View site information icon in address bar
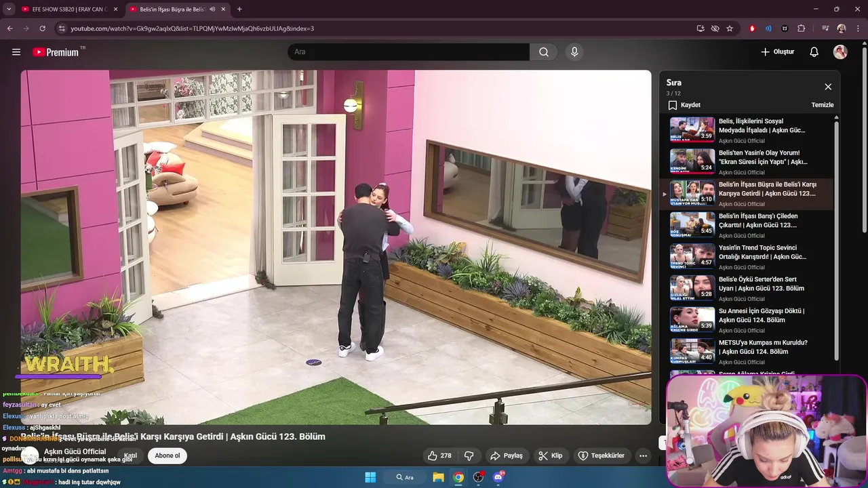The image size is (868, 488). [62, 28]
